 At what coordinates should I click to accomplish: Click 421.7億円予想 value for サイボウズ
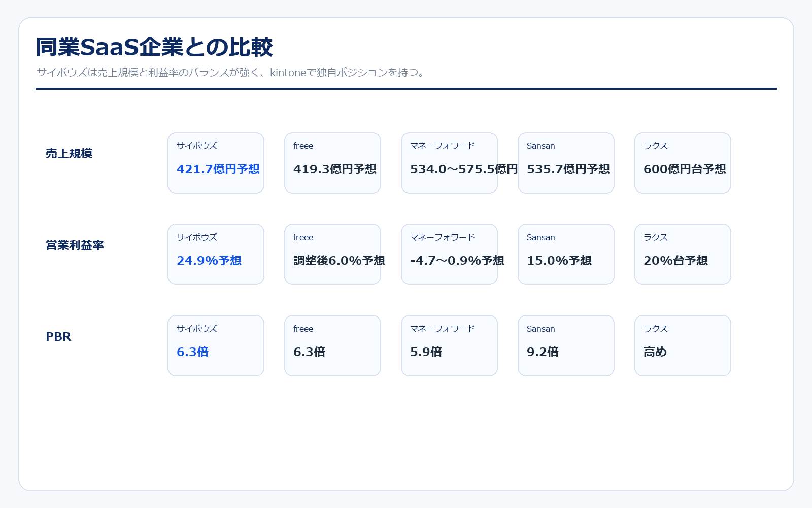218,169
